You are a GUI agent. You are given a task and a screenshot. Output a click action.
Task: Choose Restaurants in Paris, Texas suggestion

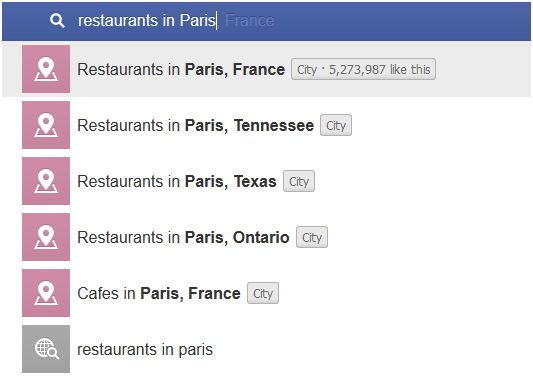click(x=266, y=181)
